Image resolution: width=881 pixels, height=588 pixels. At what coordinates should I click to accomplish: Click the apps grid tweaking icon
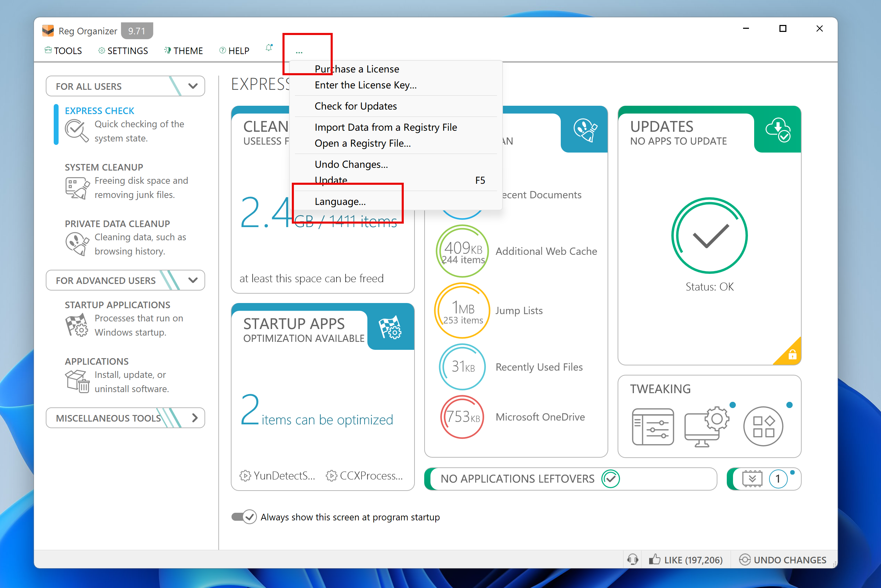(763, 427)
